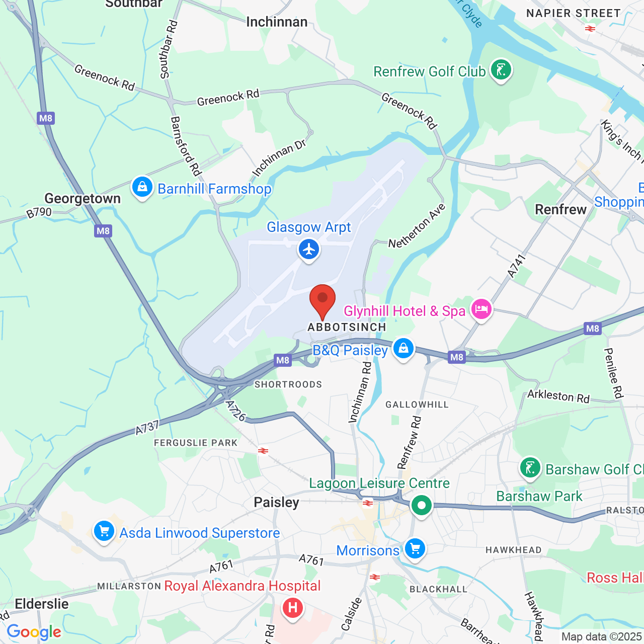
Task: Select the Barnhill Farmshop shopping marker
Action: pyautogui.click(x=142, y=188)
